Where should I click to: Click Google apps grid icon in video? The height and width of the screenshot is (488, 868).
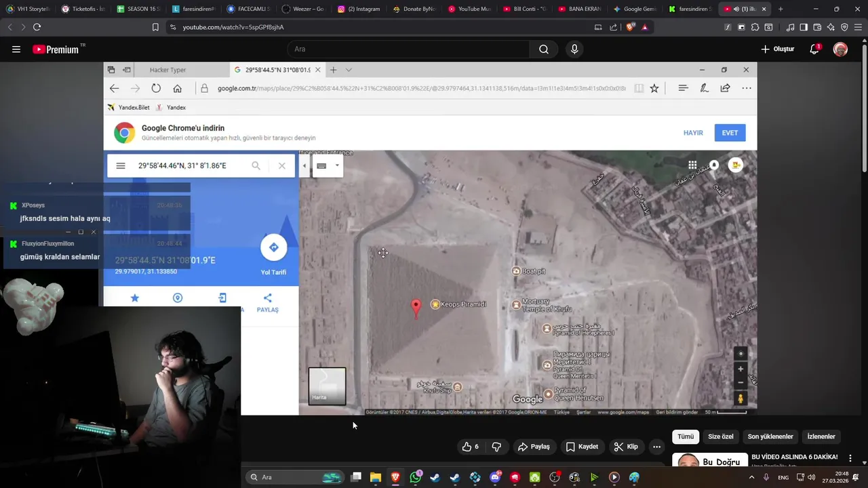692,165
